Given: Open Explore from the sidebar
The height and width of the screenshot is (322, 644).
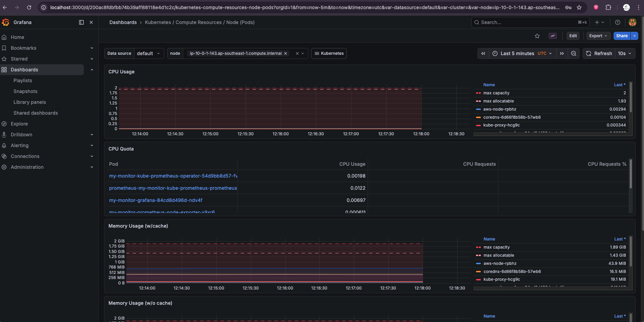Looking at the screenshot, I should [x=19, y=124].
